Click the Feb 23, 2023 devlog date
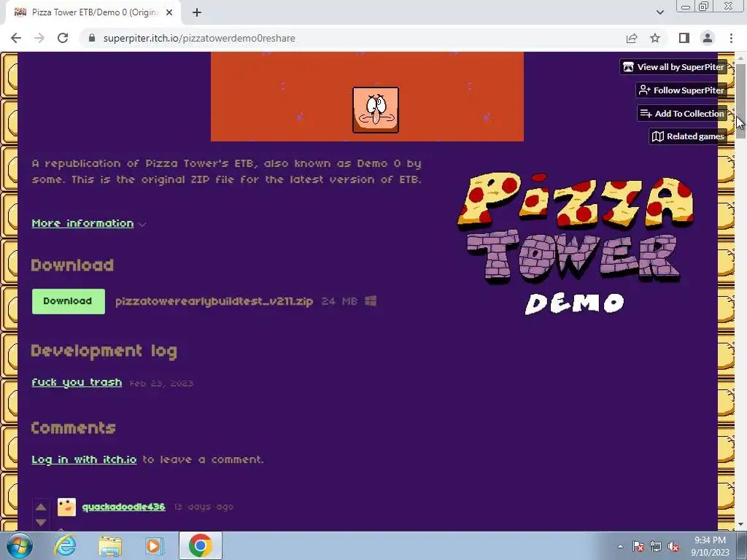 [161, 384]
